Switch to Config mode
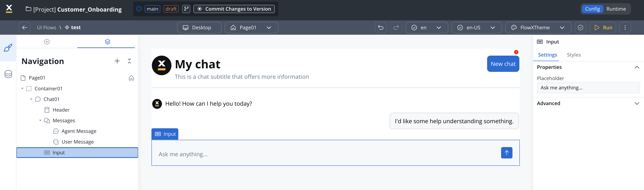This screenshot has height=190, width=644. (592, 9)
